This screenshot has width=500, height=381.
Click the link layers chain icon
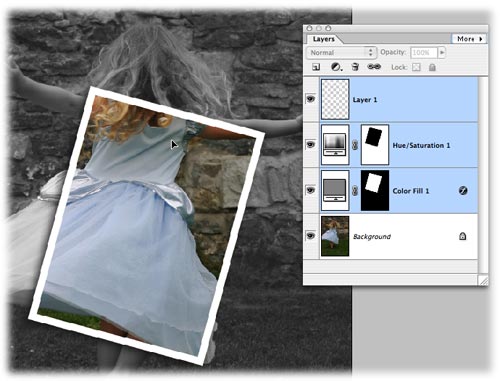click(x=374, y=67)
